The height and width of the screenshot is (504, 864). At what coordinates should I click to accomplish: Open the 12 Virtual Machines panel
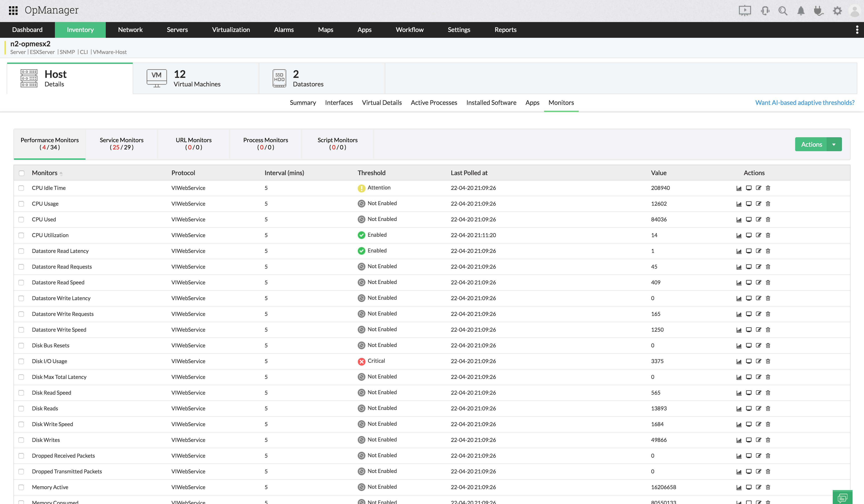[x=196, y=79]
